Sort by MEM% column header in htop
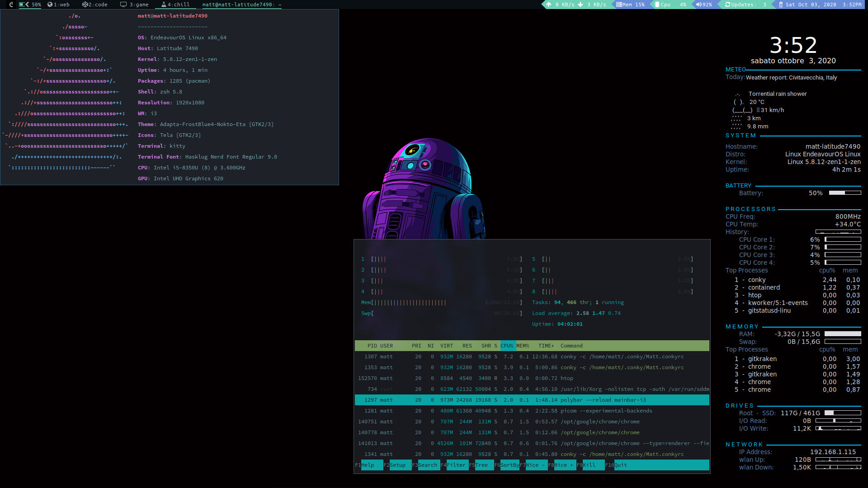The height and width of the screenshot is (488, 868). (x=523, y=346)
